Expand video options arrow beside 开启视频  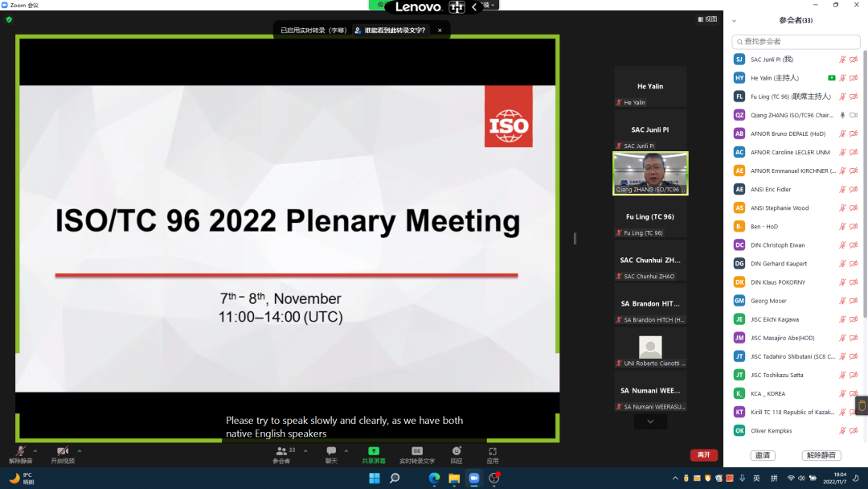point(79,451)
